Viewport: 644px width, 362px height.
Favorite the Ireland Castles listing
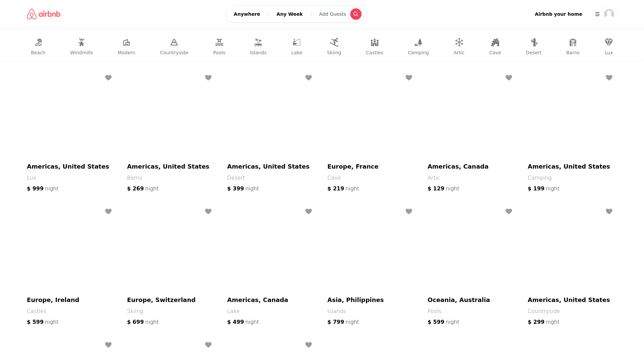click(x=108, y=212)
